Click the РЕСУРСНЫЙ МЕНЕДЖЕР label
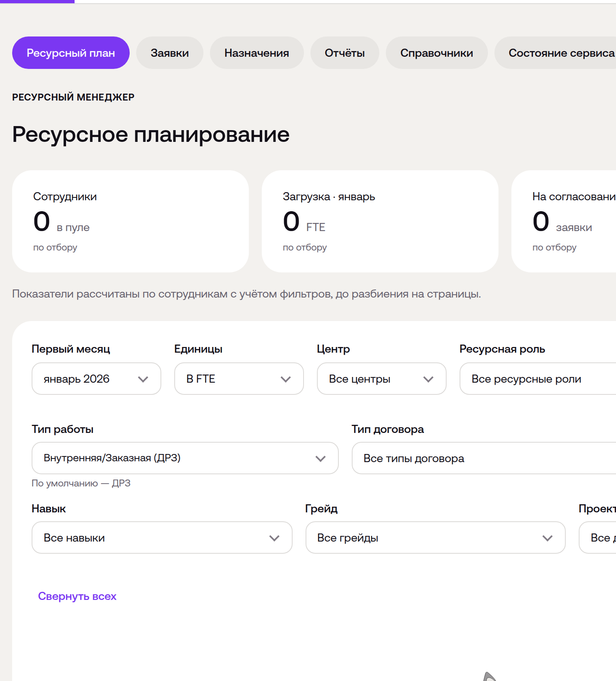Image resolution: width=616 pixels, height=681 pixels. 73,97
